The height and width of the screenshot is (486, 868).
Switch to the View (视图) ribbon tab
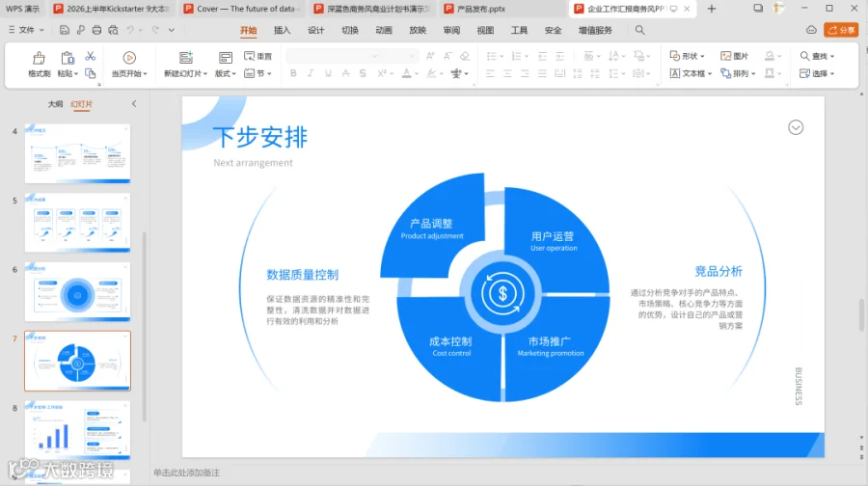point(485,30)
